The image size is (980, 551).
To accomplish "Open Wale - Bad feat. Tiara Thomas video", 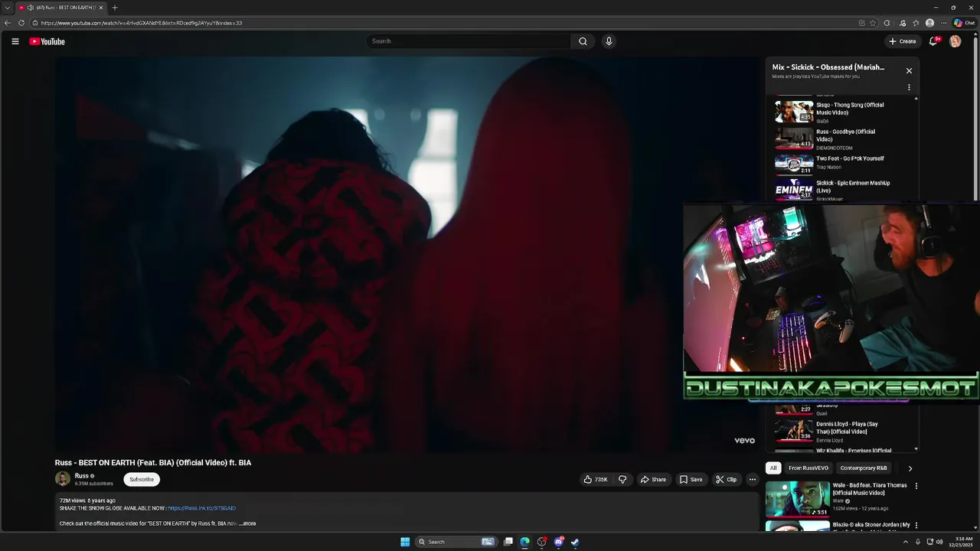I will pos(870,489).
